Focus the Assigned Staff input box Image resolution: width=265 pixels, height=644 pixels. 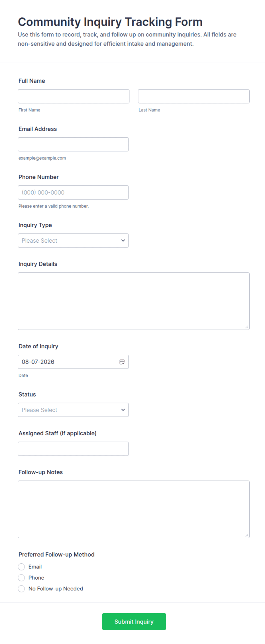[x=73, y=449]
